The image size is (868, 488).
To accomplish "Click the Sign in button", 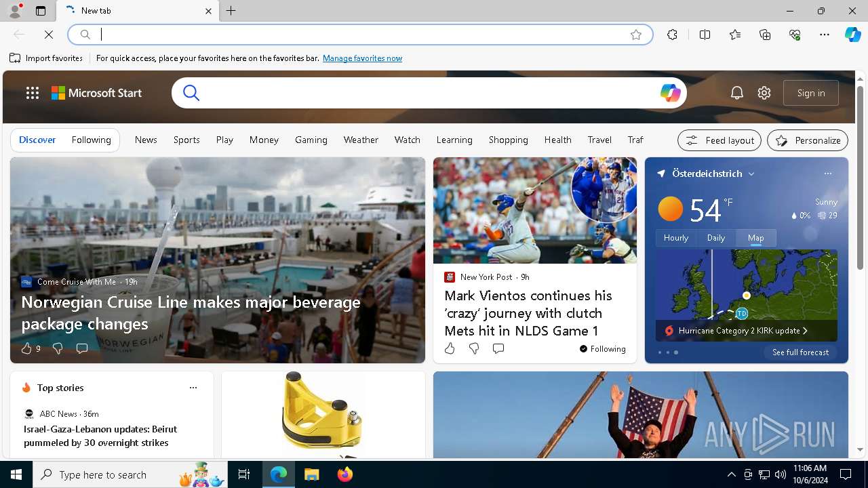I will coord(811,93).
